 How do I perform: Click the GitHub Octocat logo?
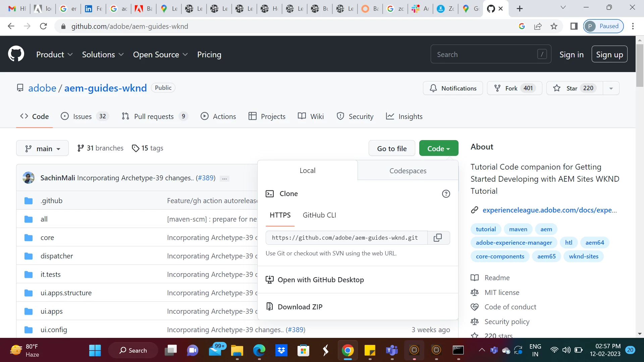[16, 54]
